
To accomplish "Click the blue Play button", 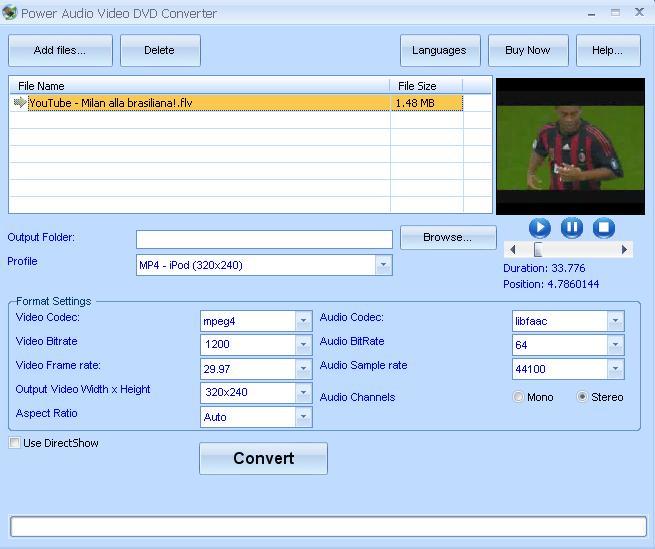I will [540, 228].
